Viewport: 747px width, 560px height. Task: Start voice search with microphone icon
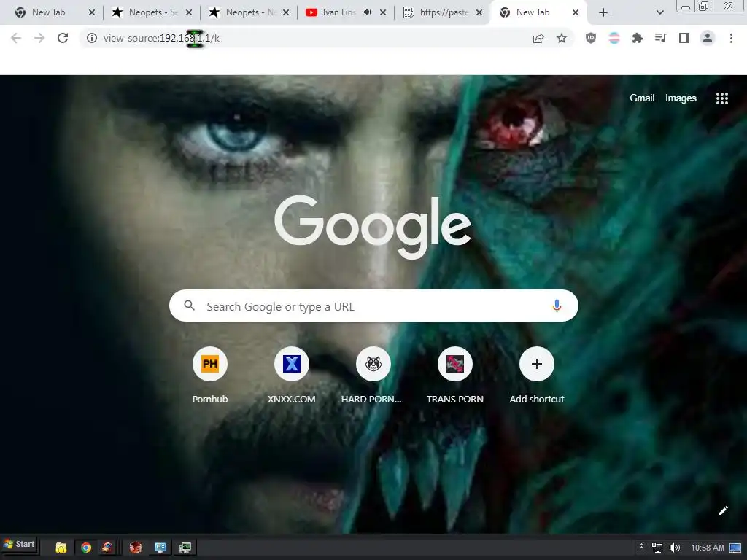(x=557, y=306)
